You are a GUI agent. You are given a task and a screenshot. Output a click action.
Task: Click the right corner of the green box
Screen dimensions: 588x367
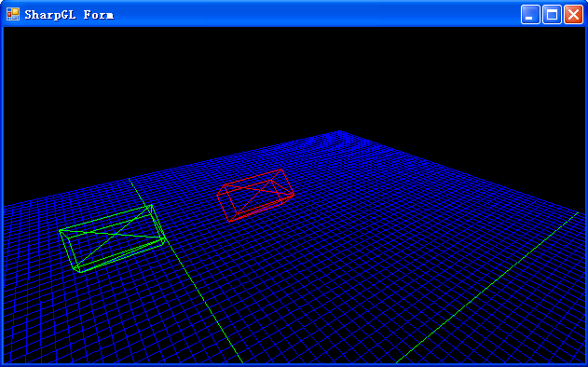(164, 238)
